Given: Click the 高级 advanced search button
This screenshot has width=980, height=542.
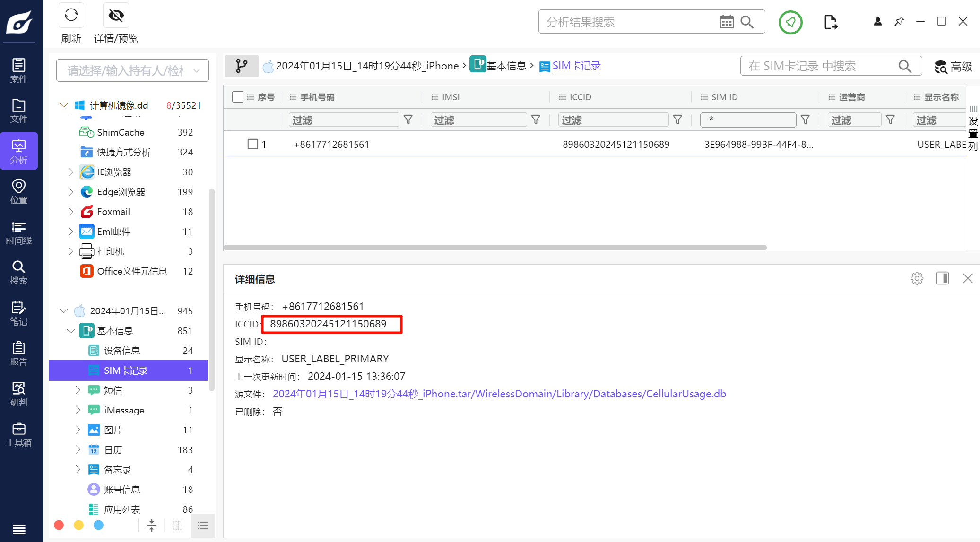Looking at the screenshot, I should click(954, 67).
